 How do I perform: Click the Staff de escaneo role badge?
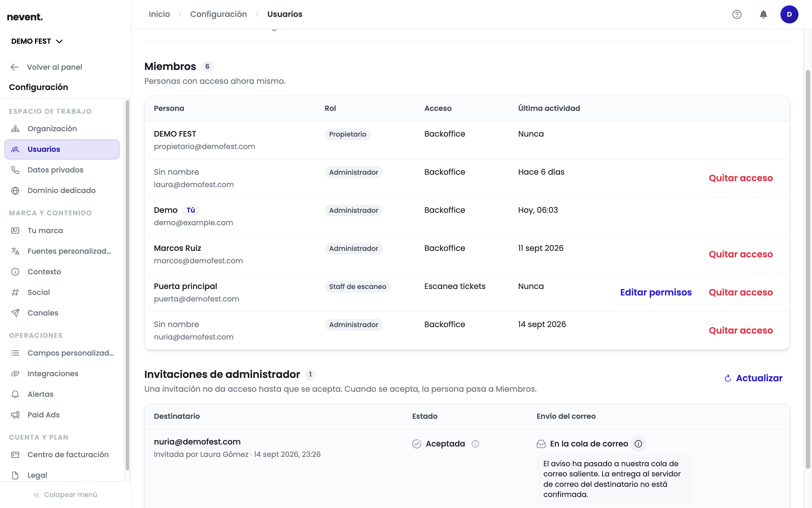click(358, 286)
